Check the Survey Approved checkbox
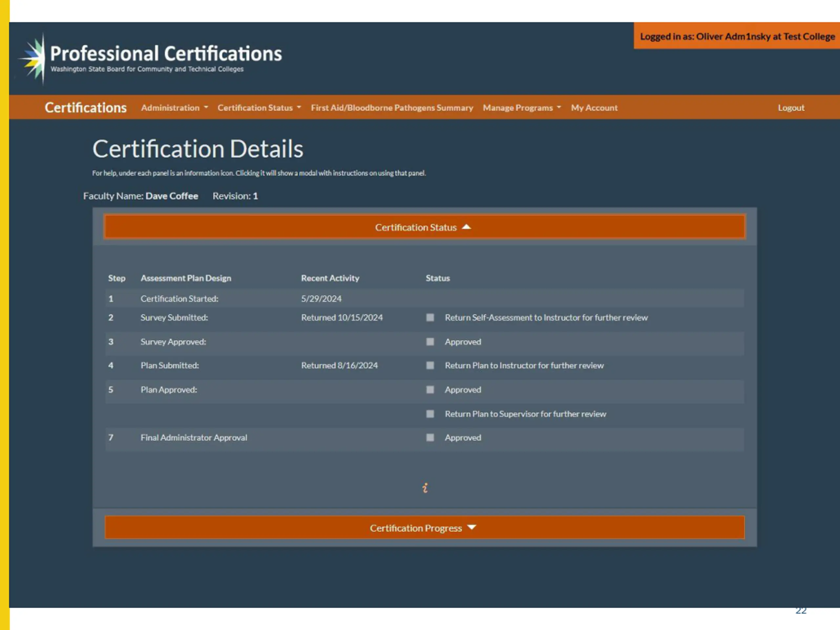This screenshot has height=630, width=840. tap(430, 342)
